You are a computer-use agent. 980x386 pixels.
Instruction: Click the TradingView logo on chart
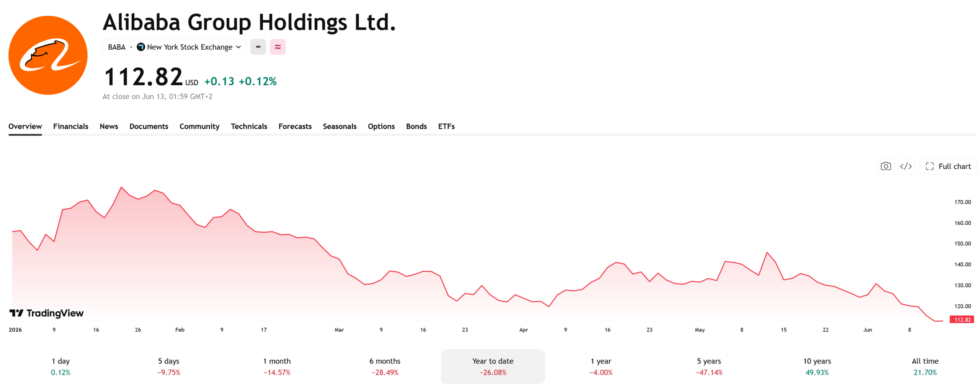[x=46, y=313]
